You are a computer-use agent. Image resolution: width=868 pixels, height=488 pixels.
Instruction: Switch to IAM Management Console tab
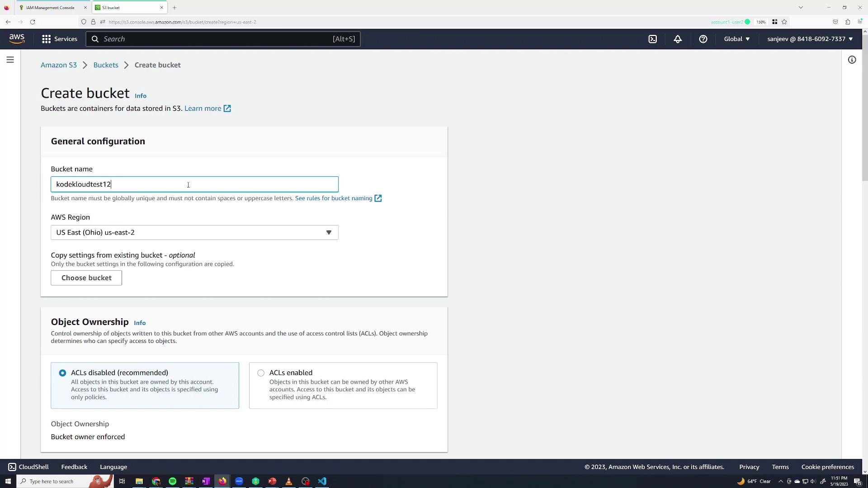(50, 8)
